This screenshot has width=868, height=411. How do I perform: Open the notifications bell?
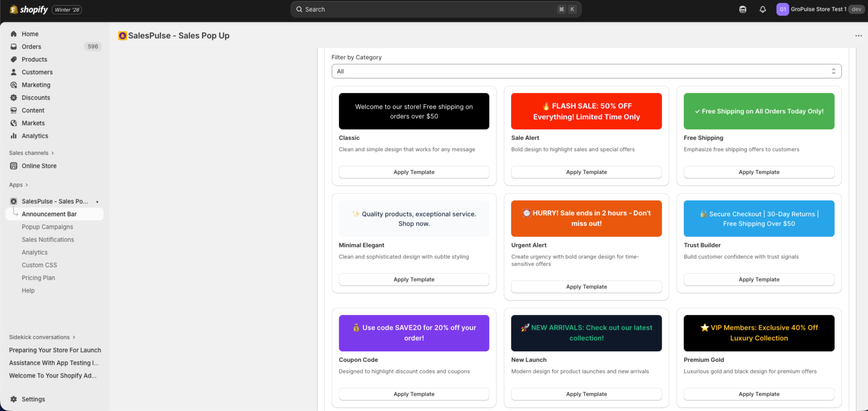click(x=763, y=9)
